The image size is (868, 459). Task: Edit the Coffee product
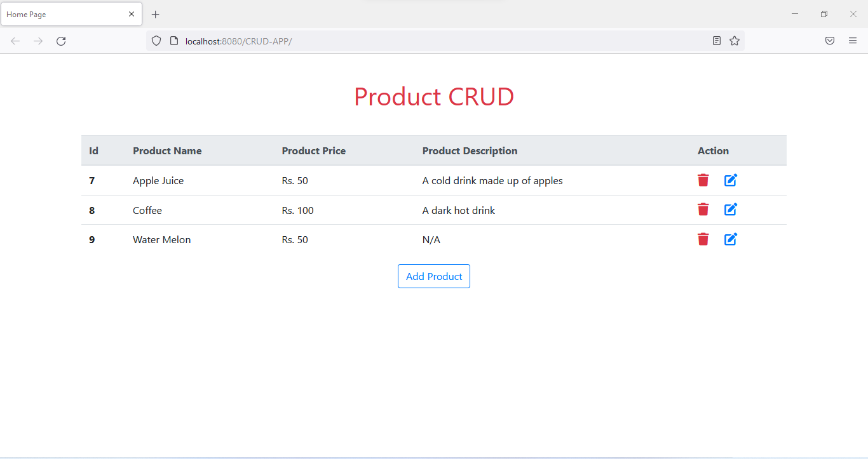pyautogui.click(x=731, y=210)
